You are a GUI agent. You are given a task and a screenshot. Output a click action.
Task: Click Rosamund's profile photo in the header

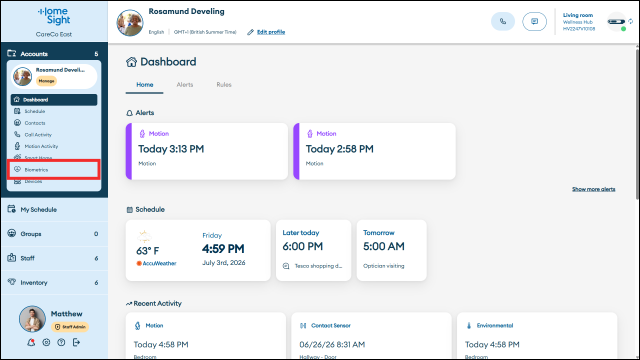pyautogui.click(x=130, y=22)
